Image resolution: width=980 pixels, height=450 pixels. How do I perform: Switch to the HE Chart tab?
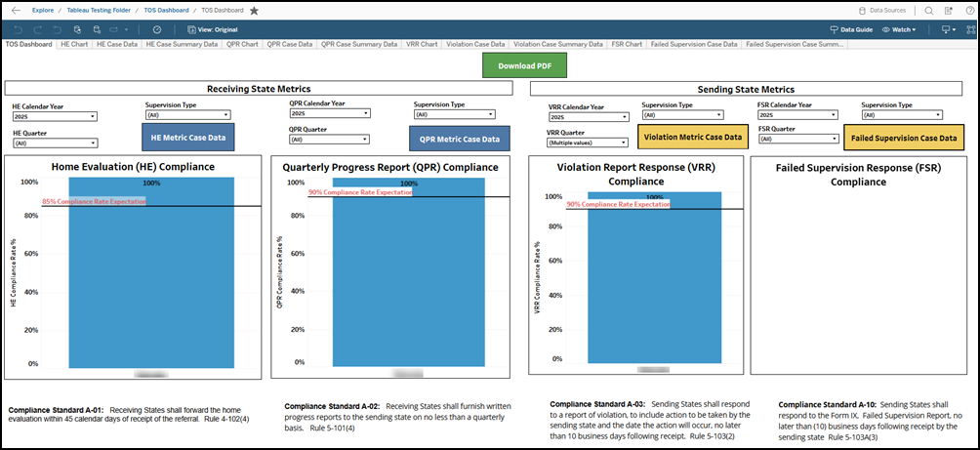74,44
